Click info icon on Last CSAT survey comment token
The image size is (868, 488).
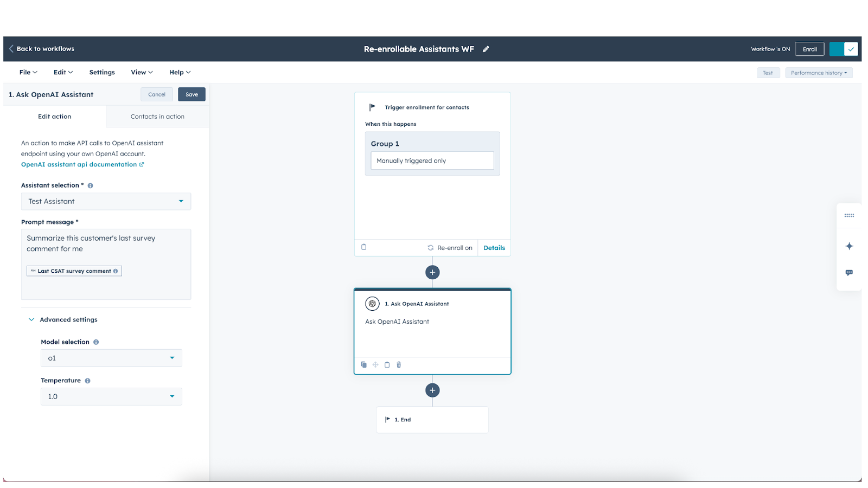116,271
